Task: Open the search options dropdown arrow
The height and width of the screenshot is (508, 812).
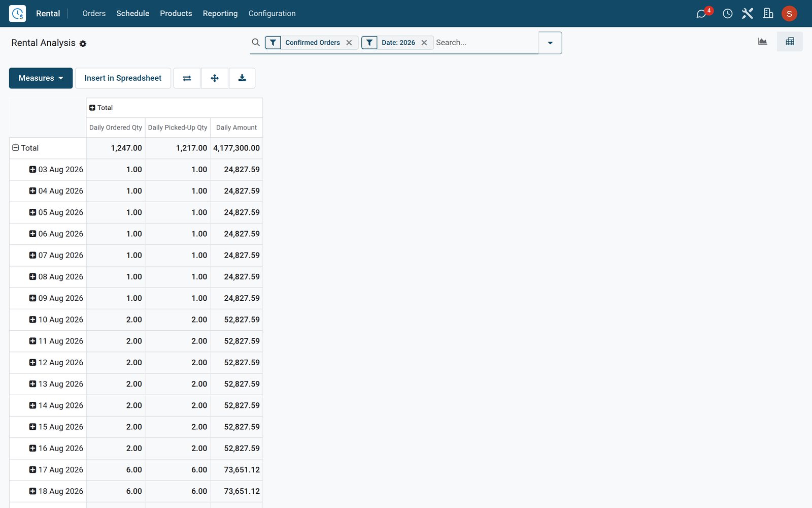Action: coord(550,43)
